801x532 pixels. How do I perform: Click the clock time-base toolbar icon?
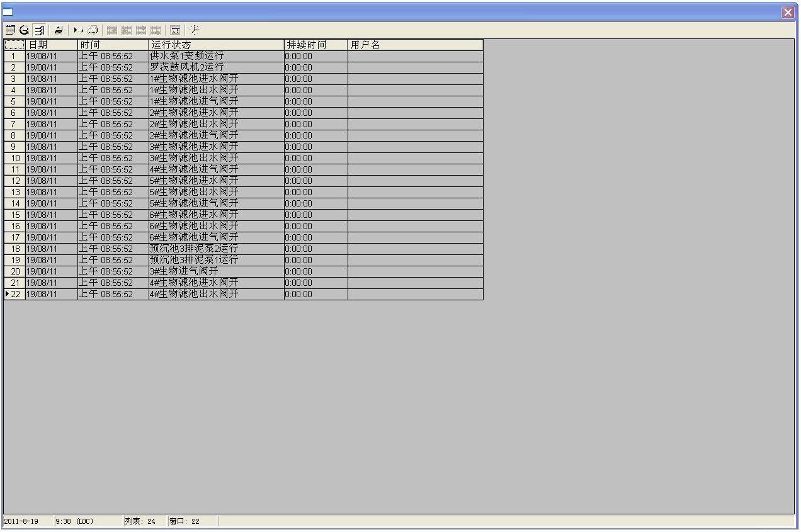click(x=195, y=30)
